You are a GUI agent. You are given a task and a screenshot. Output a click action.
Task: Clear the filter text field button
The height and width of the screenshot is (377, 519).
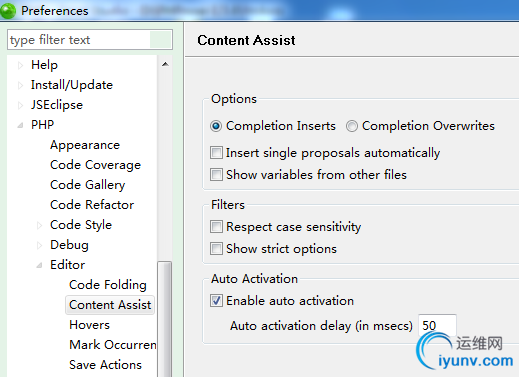click(160, 40)
